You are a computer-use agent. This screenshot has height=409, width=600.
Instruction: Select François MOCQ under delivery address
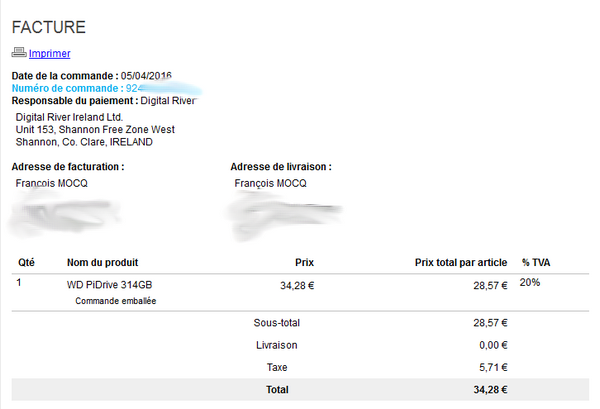(x=271, y=184)
